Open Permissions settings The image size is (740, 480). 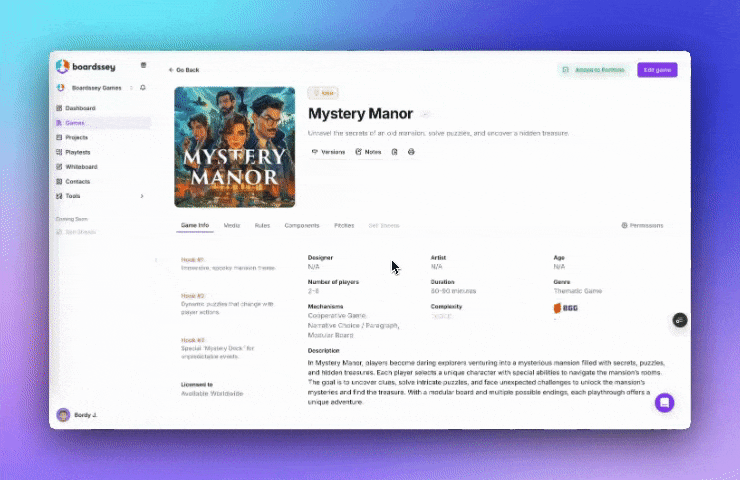[642, 226]
